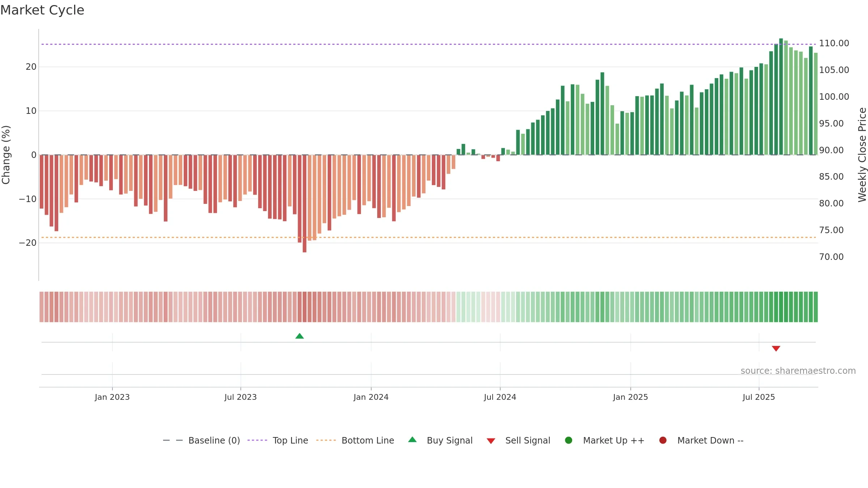Click the Jan 2023 axis label
This screenshot has width=868, height=488.
(x=112, y=397)
